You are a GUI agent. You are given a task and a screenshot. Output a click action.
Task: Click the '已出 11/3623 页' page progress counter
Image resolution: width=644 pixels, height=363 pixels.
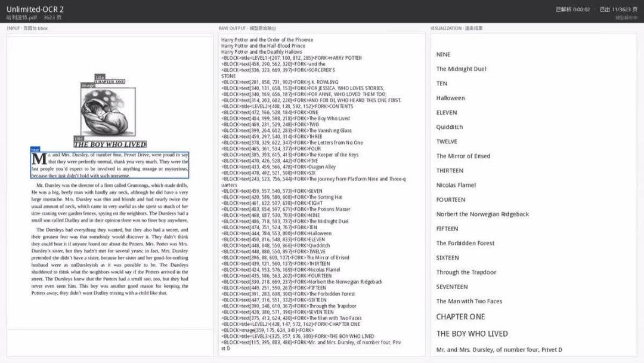(x=618, y=10)
